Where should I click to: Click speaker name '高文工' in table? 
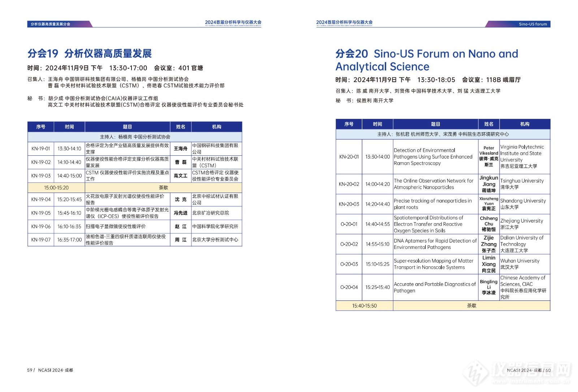pyautogui.click(x=181, y=176)
